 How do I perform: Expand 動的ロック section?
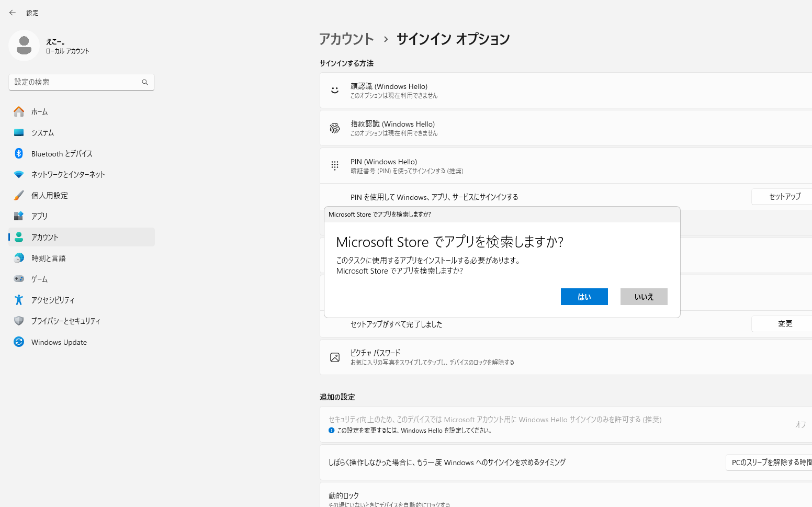pos(566,495)
